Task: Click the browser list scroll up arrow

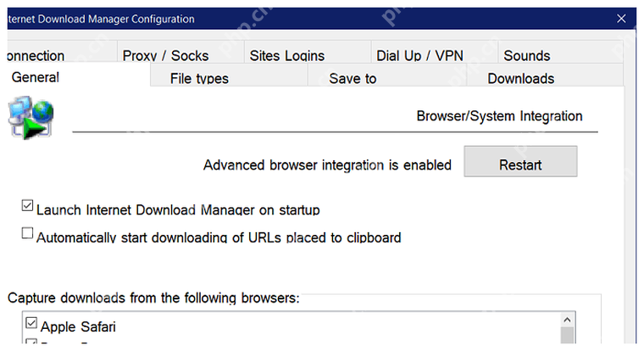Action: coord(567,320)
